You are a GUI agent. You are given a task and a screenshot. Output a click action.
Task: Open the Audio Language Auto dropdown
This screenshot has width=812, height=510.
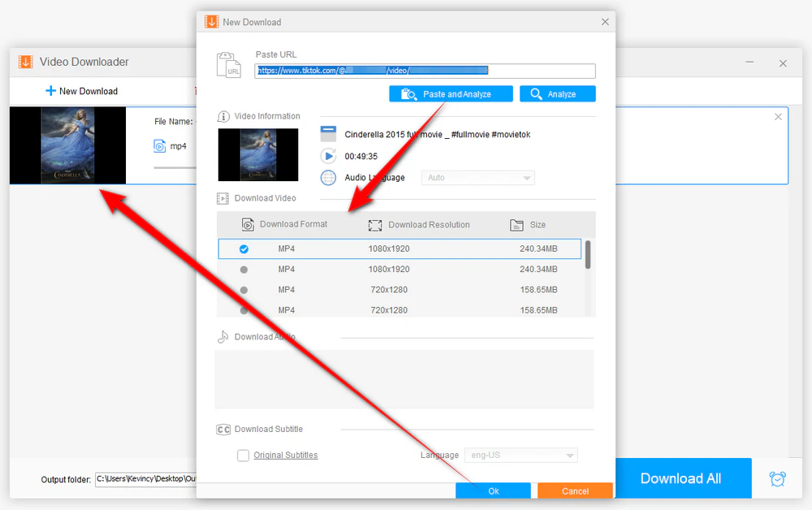tap(478, 178)
